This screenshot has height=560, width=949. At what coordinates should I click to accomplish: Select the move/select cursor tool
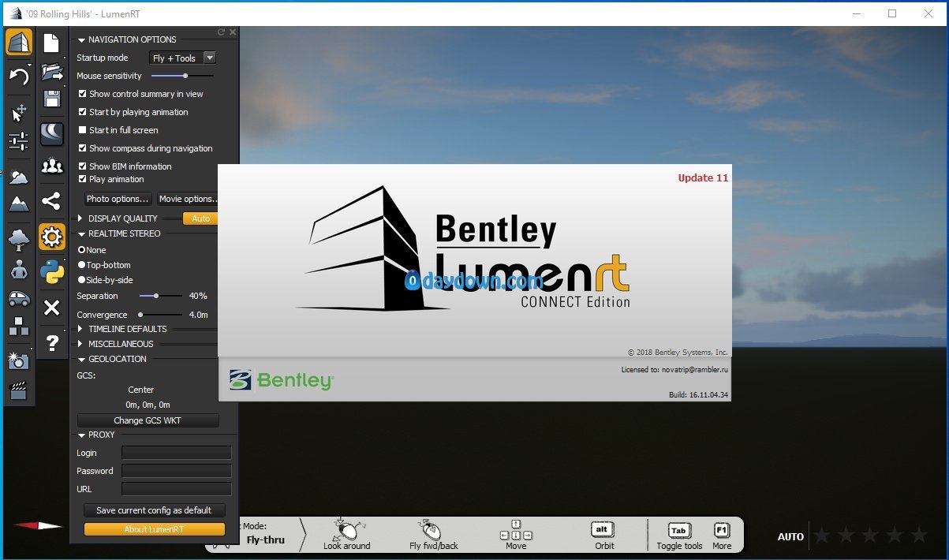[19, 112]
